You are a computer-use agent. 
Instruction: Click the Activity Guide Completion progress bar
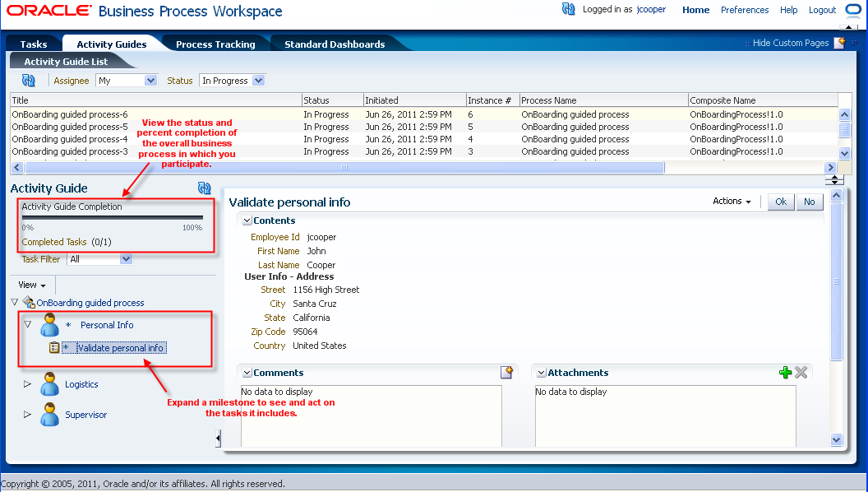[113, 218]
